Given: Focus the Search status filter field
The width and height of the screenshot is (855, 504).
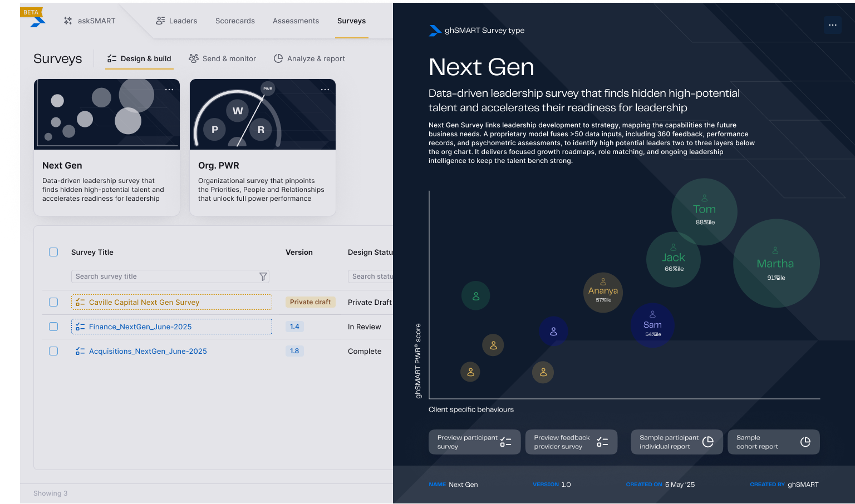Looking at the screenshot, I should click(371, 276).
